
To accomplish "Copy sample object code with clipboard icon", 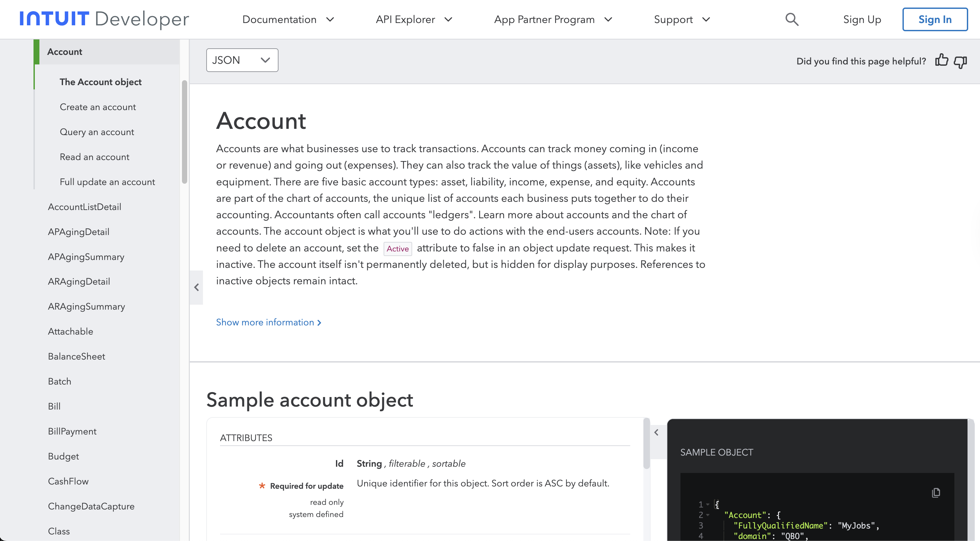I will click(936, 493).
